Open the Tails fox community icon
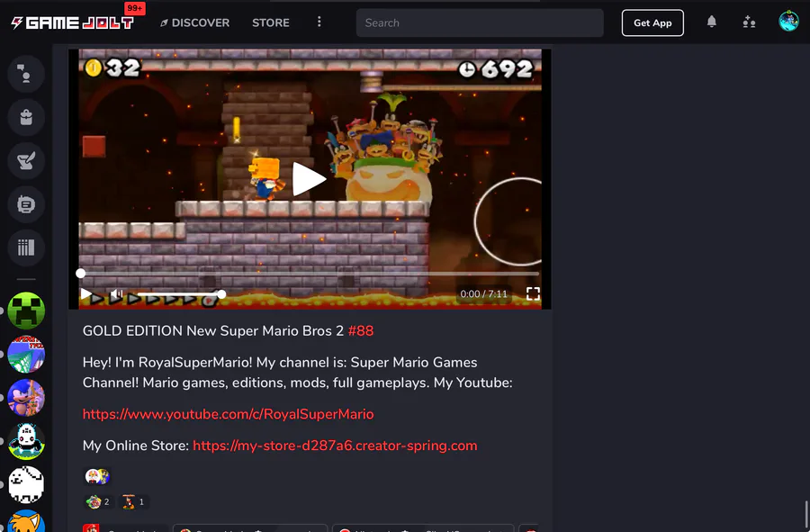Image resolution: width=810 pixels, height=532 pixels. (x=26, y=522)
